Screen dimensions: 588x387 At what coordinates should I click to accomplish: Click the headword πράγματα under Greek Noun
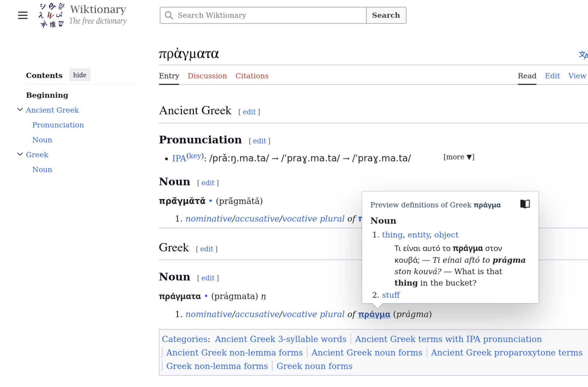180,296
